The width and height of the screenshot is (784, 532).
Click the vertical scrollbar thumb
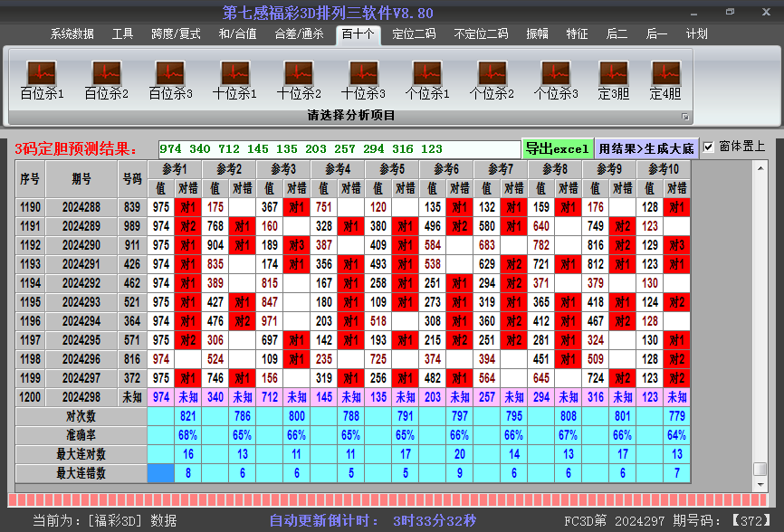(760, 469)
